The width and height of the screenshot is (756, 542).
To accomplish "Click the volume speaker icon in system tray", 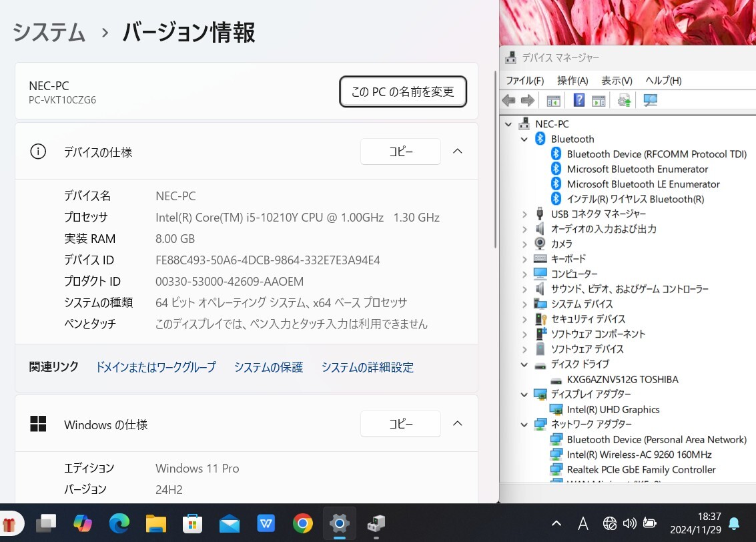I will [x=629, y=523].
